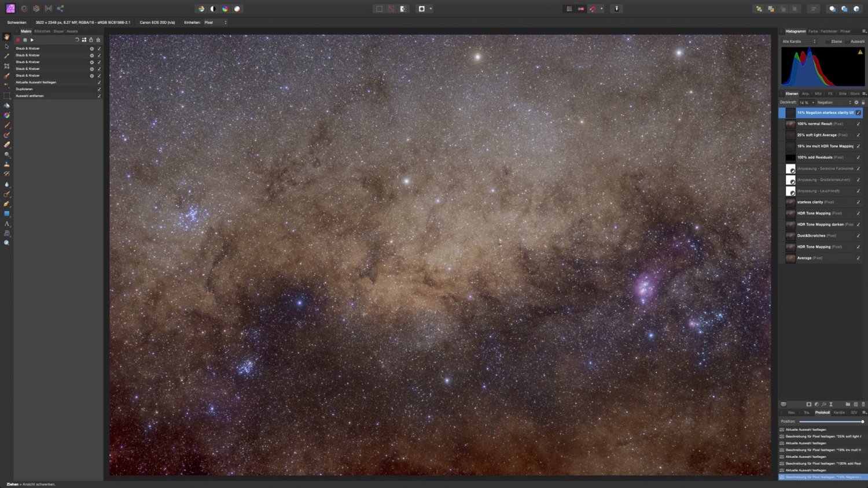
Task: Uncheck the first Staub & Kratzer macro step
Action: 100,49
